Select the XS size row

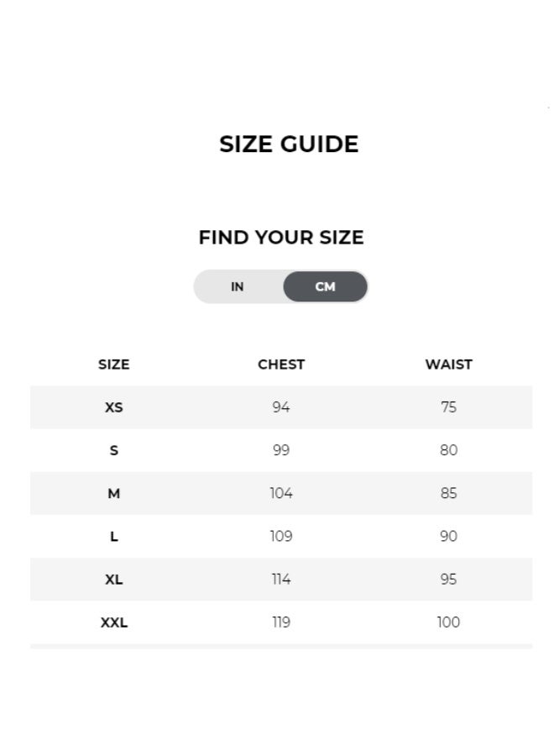tap(113, 407)
